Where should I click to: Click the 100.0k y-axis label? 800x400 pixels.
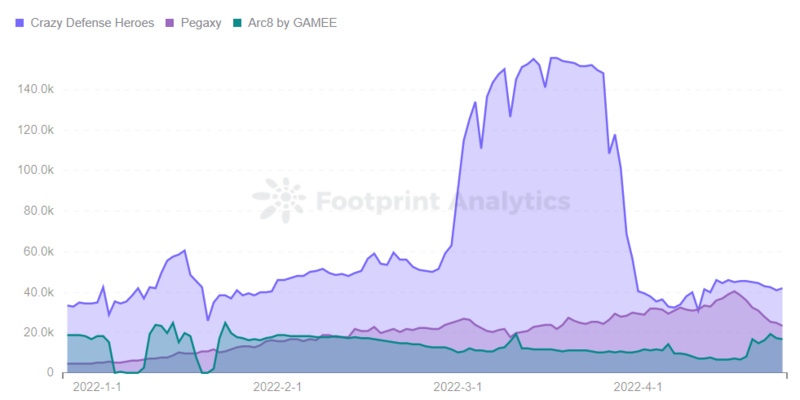(35, 170)
